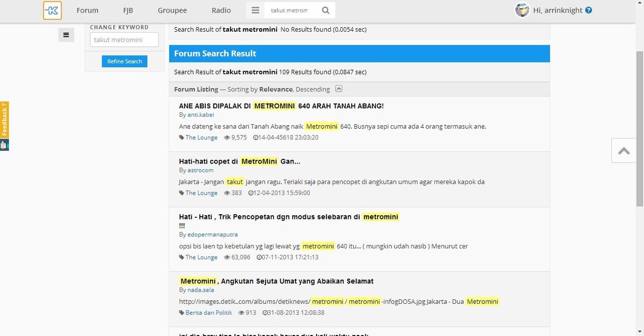Click the tag icon before Berita dan Politik
This screenshot has height=336, width=644.
[182, 312]
